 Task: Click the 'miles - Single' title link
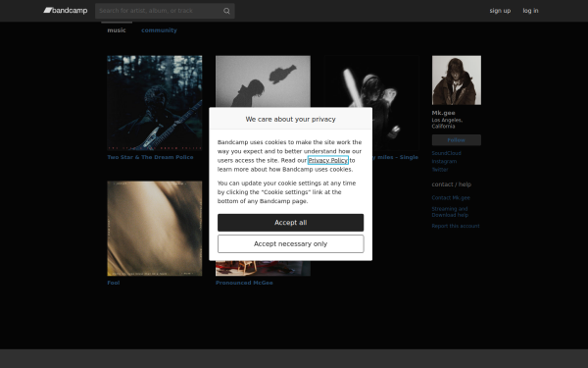[x=395, y=157]
